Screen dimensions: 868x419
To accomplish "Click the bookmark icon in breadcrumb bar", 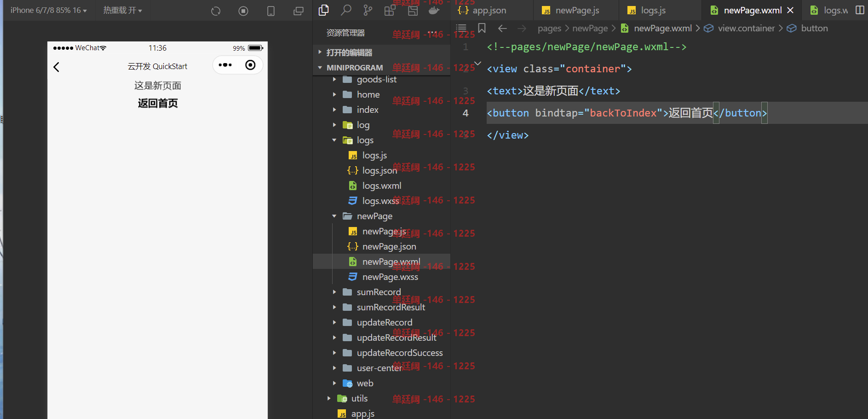I will pyautogui.click(x=482, y=28).
